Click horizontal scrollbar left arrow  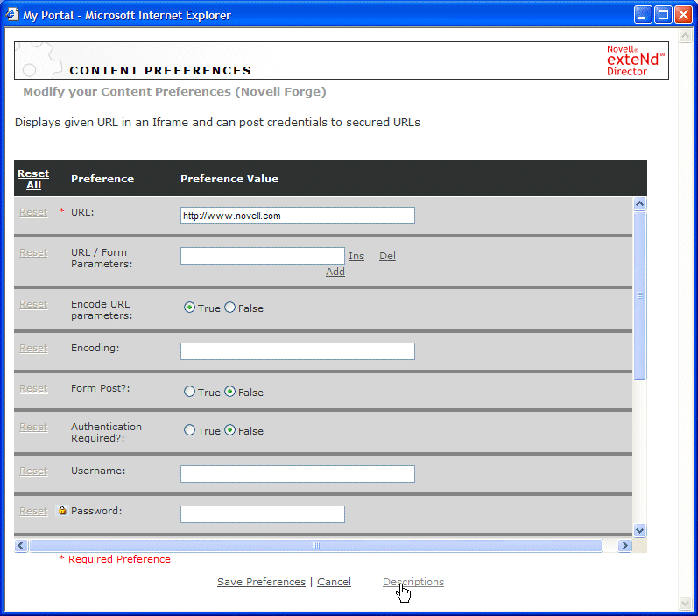point(21,546)
